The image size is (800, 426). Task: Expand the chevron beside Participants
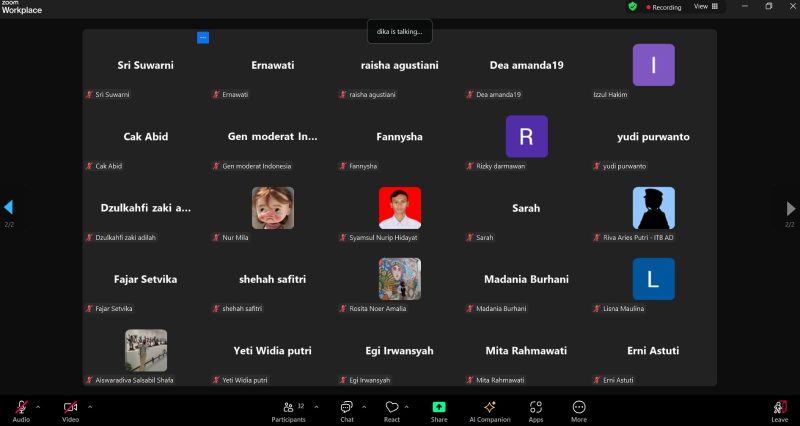click(317, 406)
